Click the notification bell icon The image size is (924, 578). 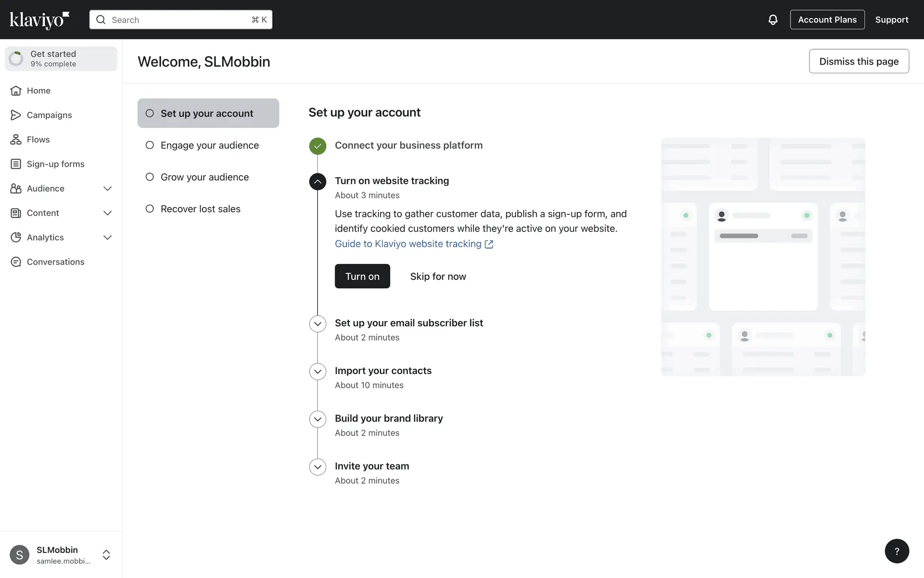point(772,20)
